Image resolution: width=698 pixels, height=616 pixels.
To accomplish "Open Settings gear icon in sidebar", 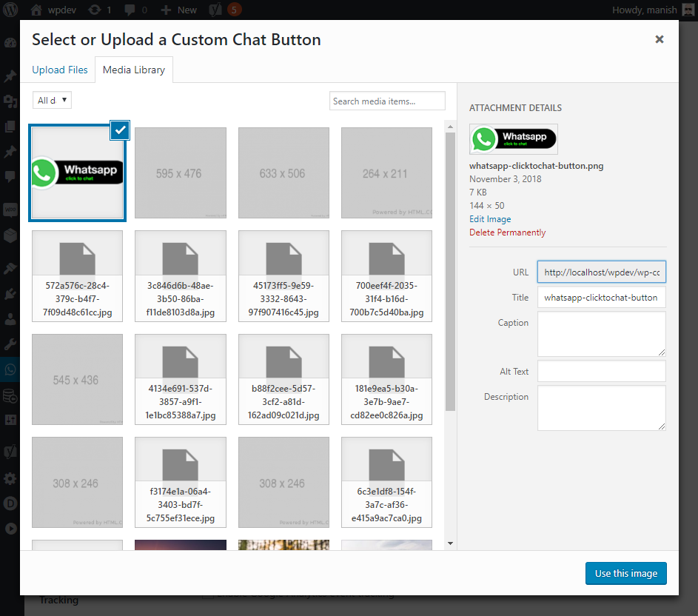I will (x=10, y=479).
